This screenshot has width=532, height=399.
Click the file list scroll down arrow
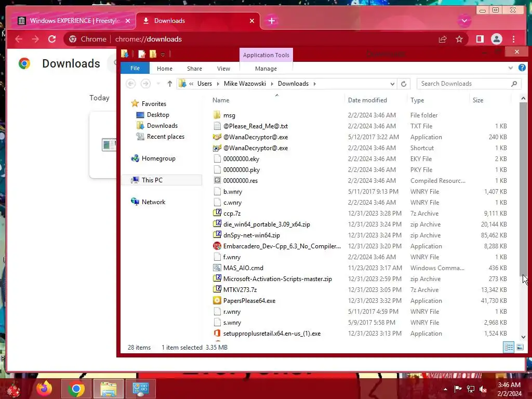pos(523,337)
